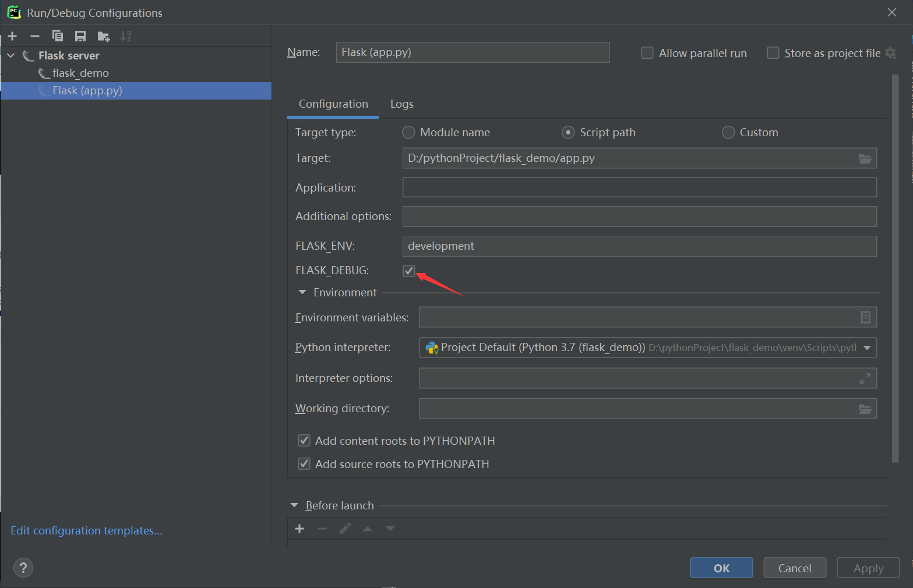Move Before launch task up
The height and width of the screenshot is (588, 913).
pos(368,529)
